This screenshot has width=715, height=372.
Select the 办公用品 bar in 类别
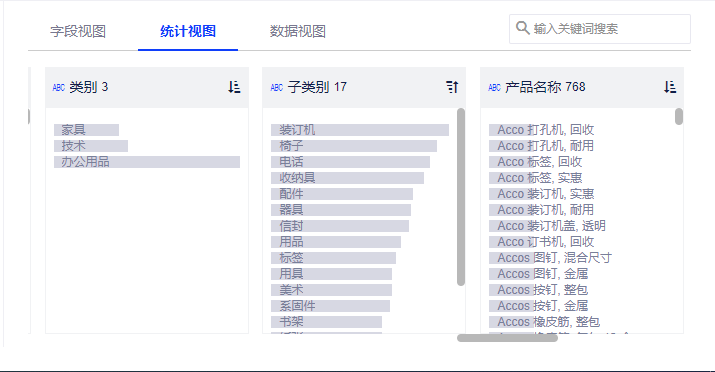(147, 162)
